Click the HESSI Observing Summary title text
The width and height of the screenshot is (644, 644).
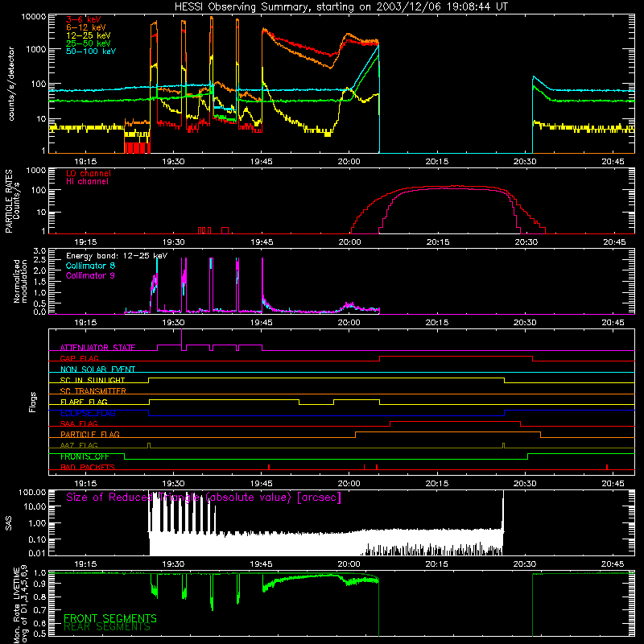(x=341, y=7)
